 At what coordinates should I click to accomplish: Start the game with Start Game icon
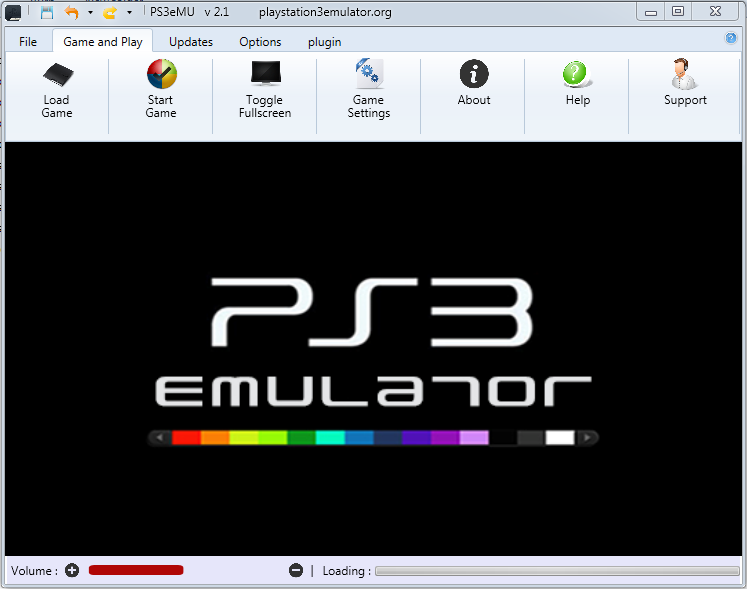coord(162,74)
